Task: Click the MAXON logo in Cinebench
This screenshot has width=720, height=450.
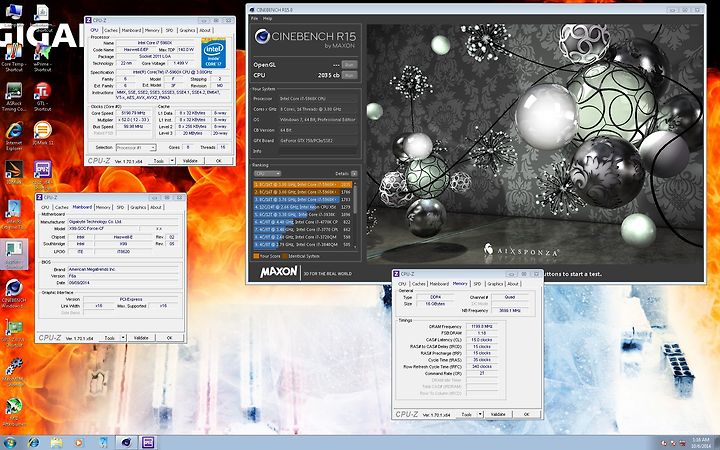Action: pyautogui.click(x=279, y=272)
